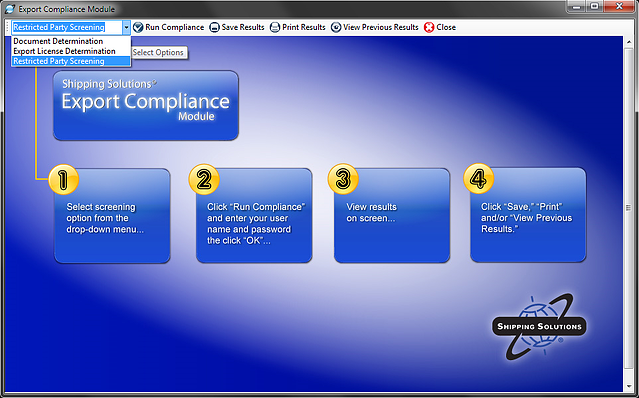639x398 pixels.
Task: Click the Run Compliance button label
Action: (x=174, y=27)
